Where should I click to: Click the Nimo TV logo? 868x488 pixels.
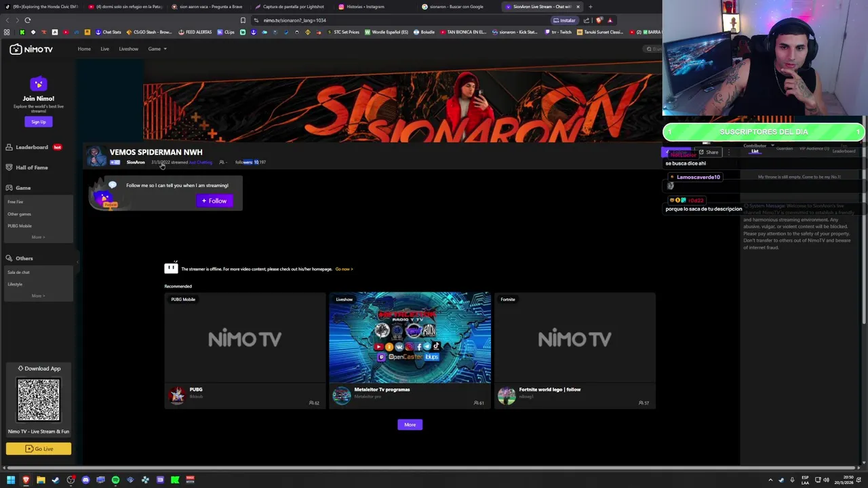point(31,49)
